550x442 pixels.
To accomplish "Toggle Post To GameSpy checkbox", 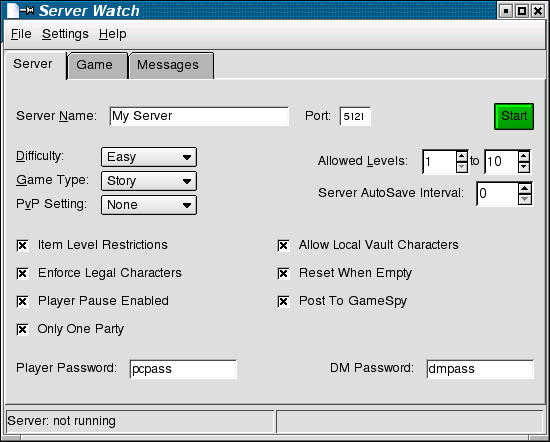I will coord(283,301).
